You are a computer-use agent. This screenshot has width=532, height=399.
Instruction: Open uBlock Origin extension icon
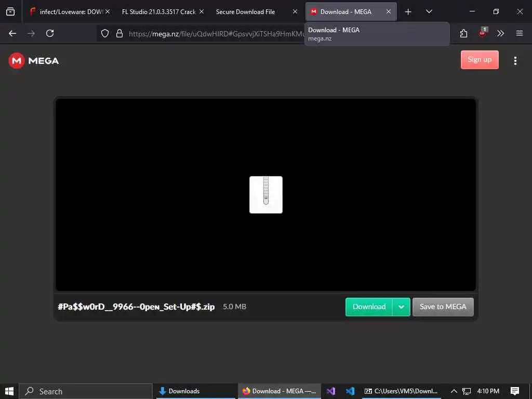click(x=483, y=33)
